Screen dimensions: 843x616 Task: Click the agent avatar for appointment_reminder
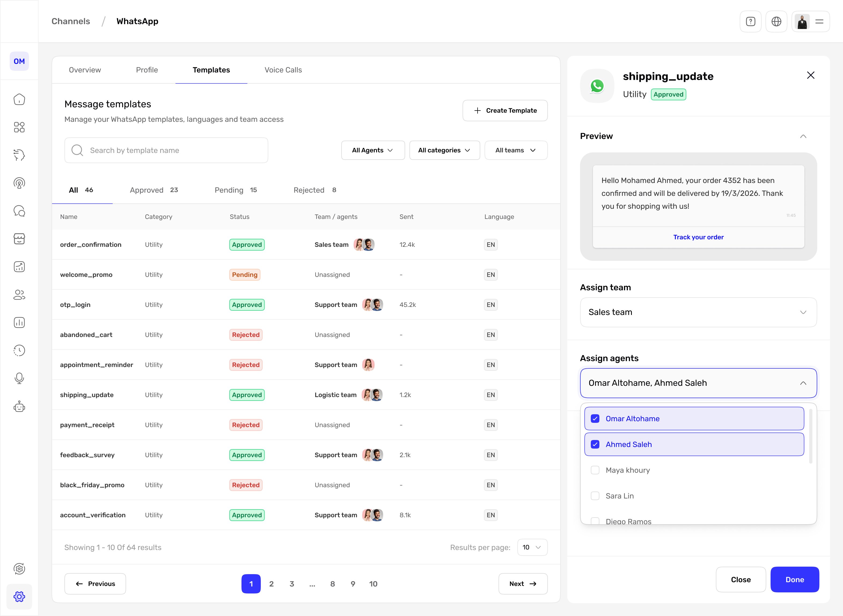(368, 365)
